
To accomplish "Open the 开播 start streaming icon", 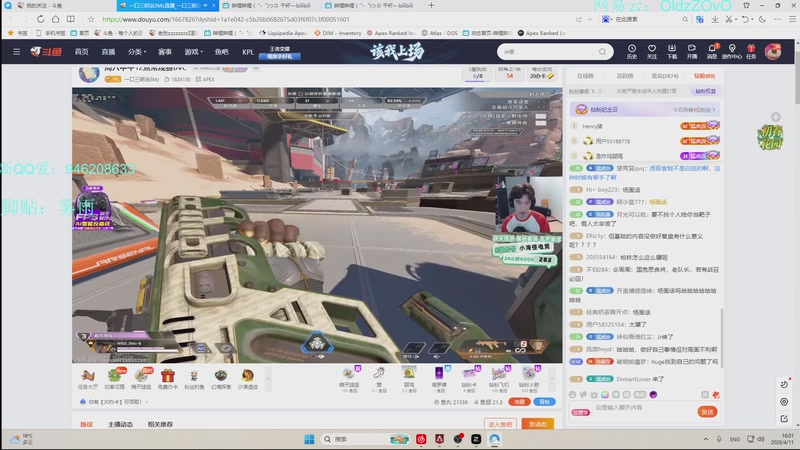I will [x=692, y=51].
